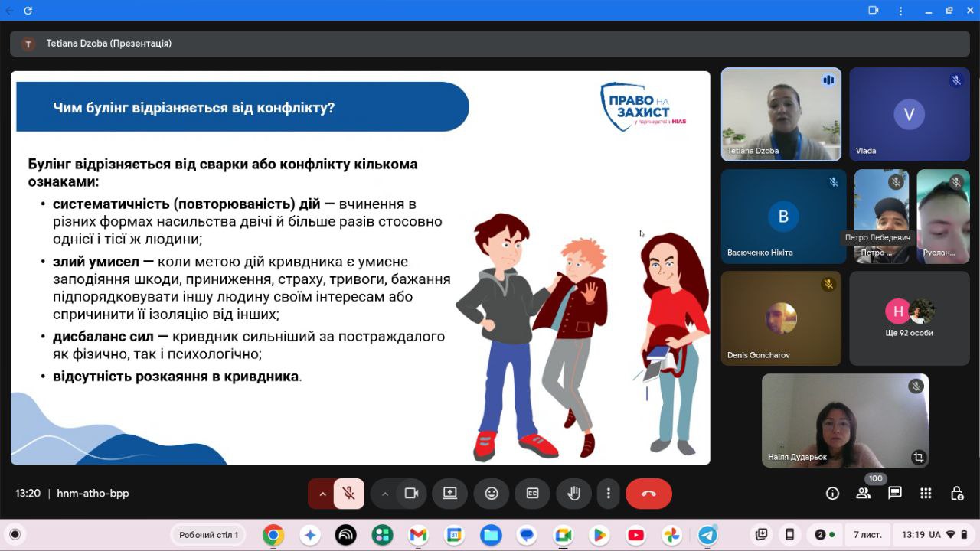Expand camera video settings arrow
The width and height of the screenshot is (980, 551).
coord(385,494)
